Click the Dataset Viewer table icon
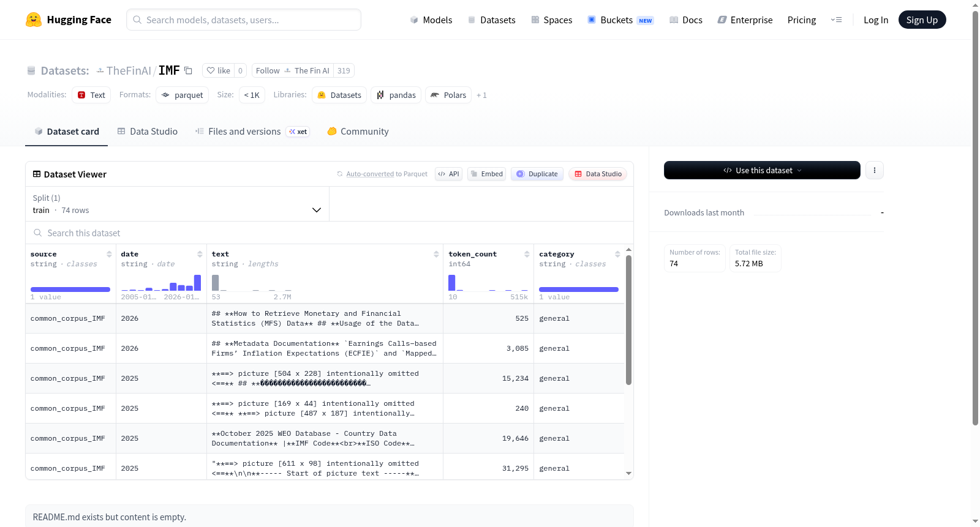The width and height of the screenshot is (980, 527). [37, 174]
